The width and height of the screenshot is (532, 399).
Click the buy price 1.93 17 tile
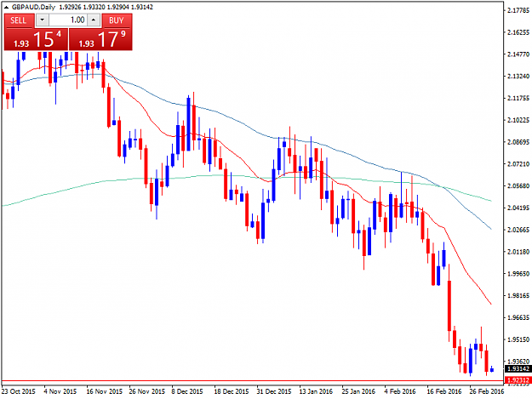coord(100,39)
